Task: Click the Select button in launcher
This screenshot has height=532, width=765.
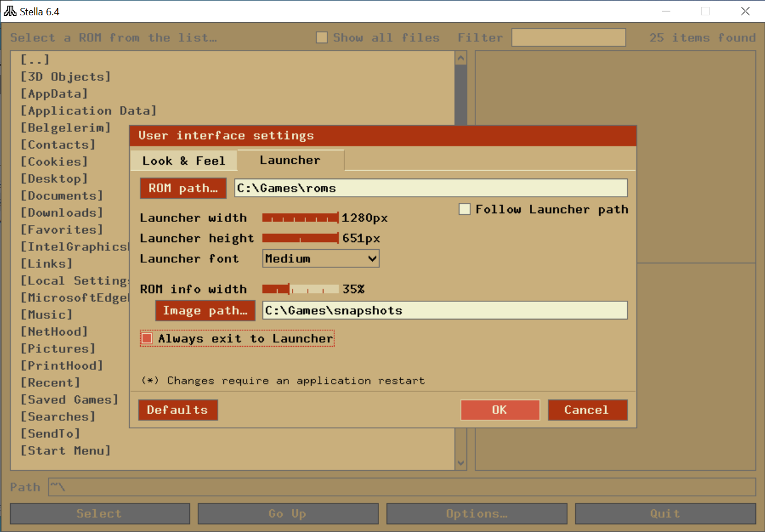Action: point(100,514)
